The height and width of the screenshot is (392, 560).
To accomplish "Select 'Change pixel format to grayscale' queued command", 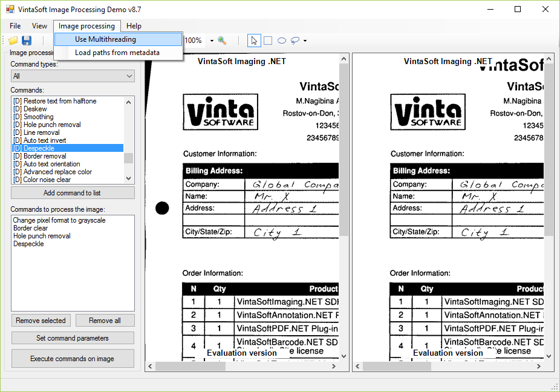I will tap(59, 220).
